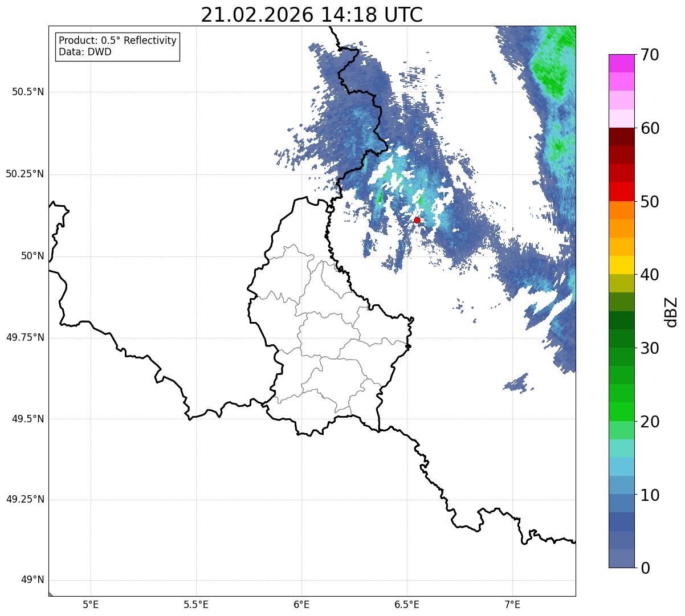Click the red radar site marker dot
Viewport: 685px width, 616px height.
point(417,220)
